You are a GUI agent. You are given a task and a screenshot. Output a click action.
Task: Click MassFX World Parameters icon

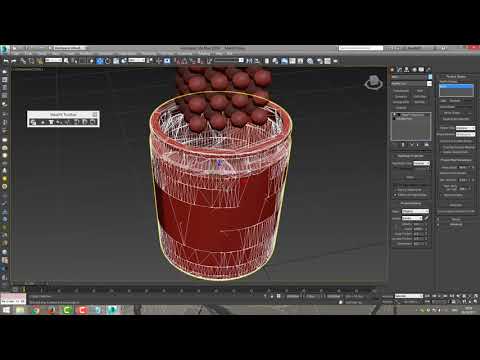[33, 122]
